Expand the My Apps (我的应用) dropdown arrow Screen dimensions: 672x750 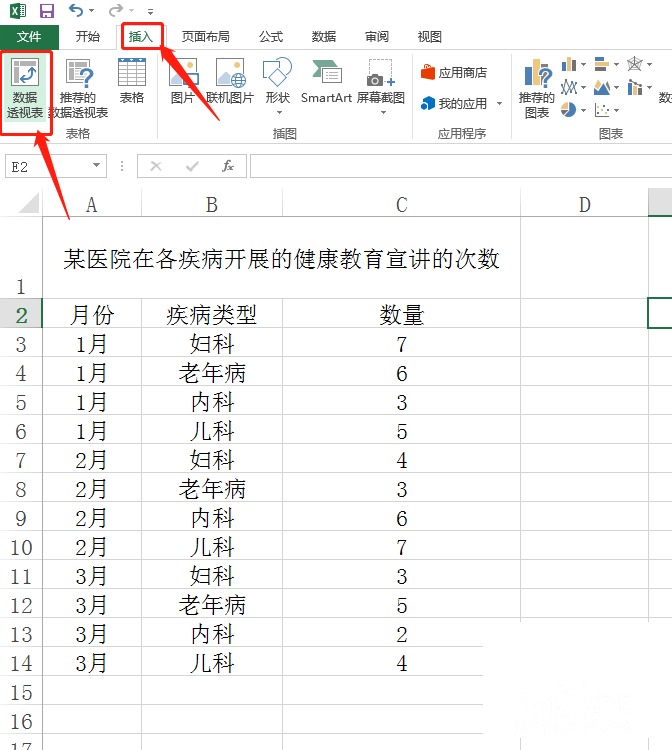(499, 103)
